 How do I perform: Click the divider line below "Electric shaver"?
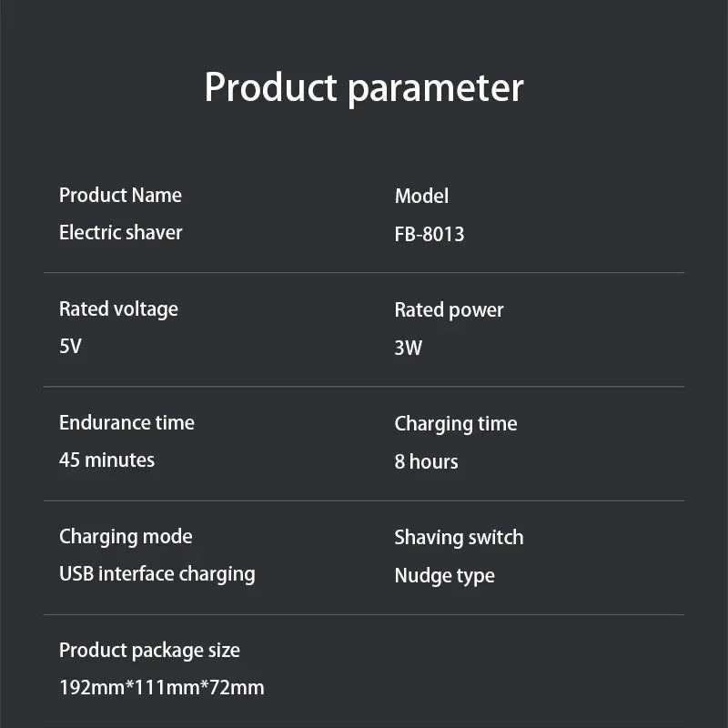click(364, 272)
